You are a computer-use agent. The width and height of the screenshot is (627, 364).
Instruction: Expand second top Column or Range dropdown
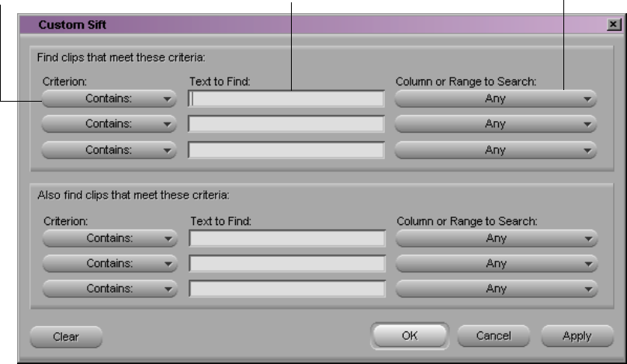496,124
